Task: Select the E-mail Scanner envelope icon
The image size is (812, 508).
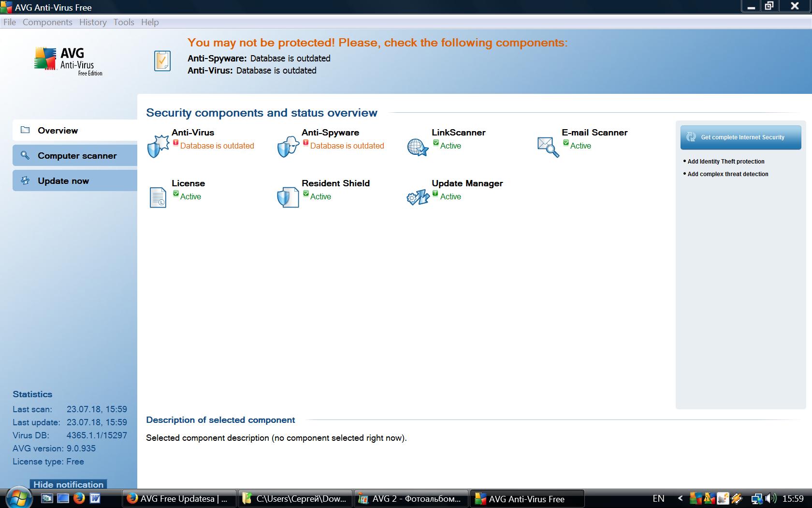Action: 548,147
